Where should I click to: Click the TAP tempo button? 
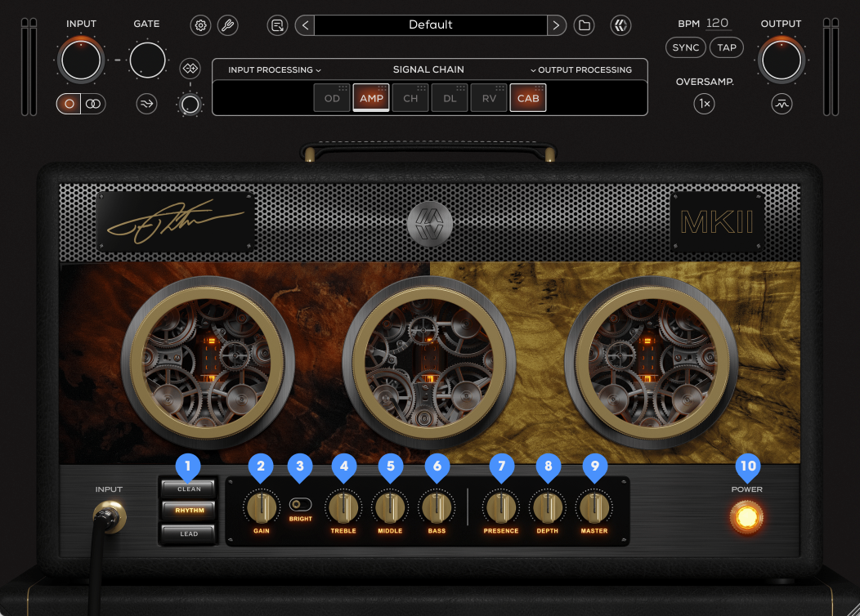point(727,47)
